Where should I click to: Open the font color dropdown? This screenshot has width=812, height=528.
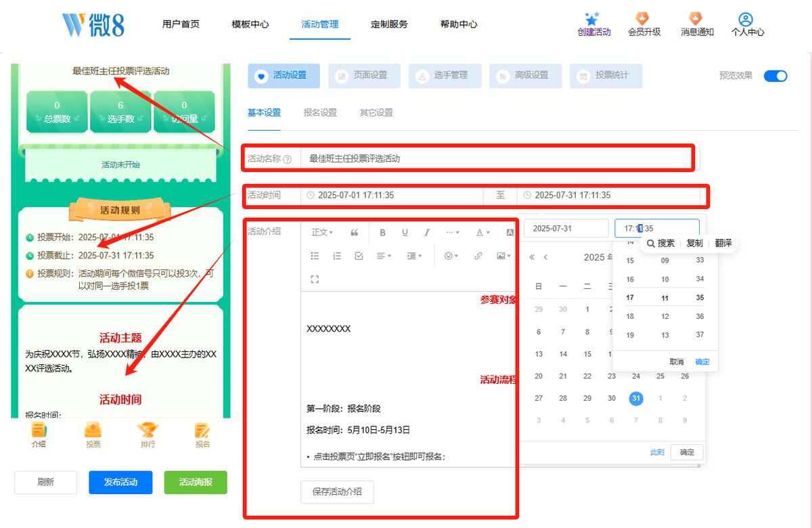(482, 232)
